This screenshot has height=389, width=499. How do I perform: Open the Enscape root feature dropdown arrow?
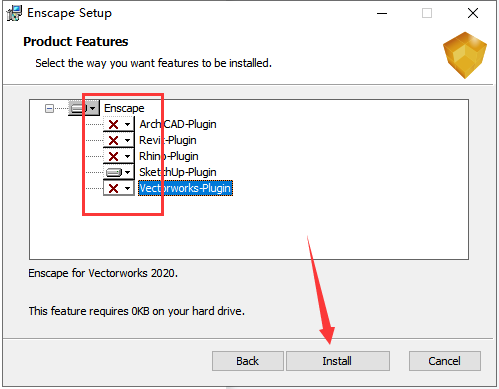click(93, 108)
